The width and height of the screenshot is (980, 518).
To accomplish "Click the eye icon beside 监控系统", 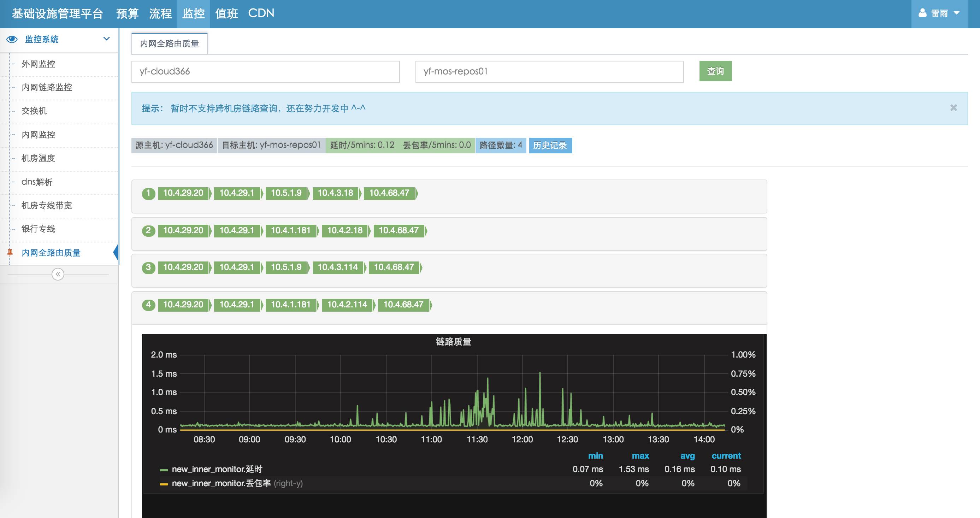I will (12, 39).
